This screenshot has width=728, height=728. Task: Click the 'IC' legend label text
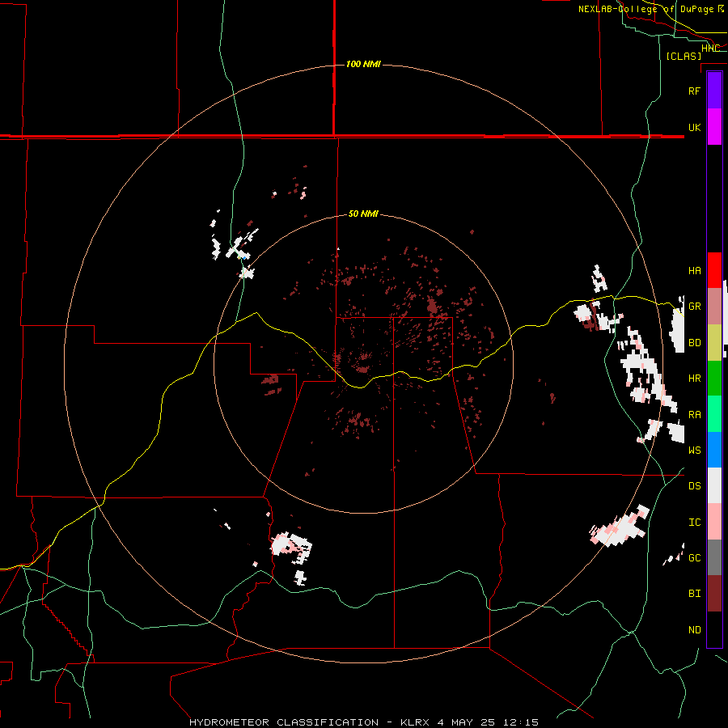(694, 523)
